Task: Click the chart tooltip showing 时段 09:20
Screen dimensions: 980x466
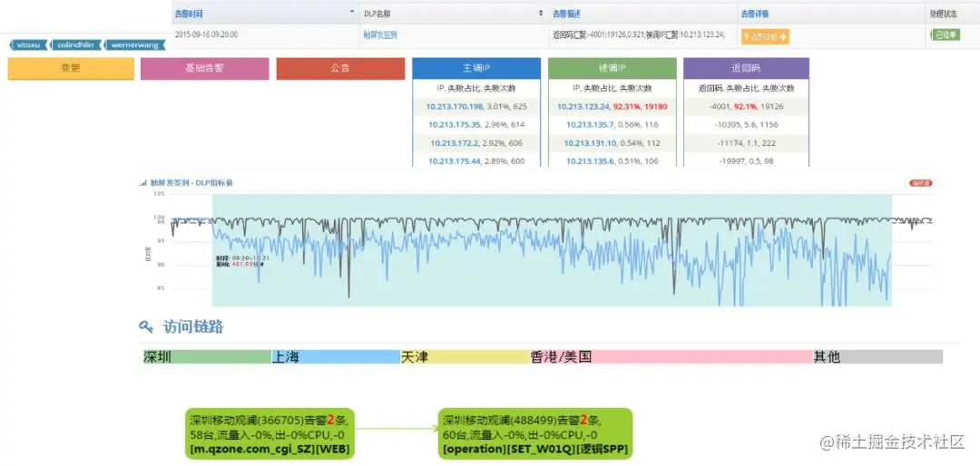Action: click(x=242, y=260)
